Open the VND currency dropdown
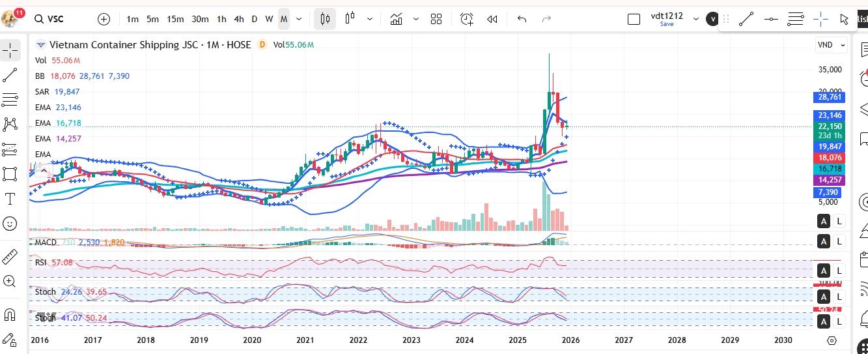The height and width of the screenshot is (354, 868). (x=831, y=45)
